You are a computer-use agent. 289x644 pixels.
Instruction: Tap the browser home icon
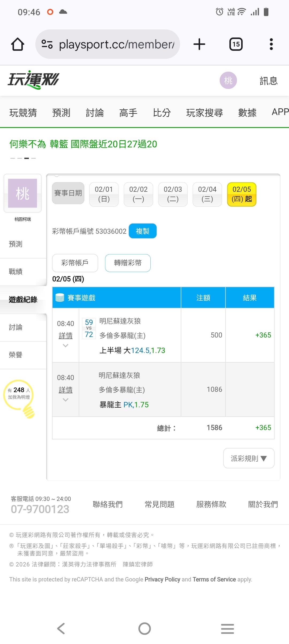click(x=18, y=44)
